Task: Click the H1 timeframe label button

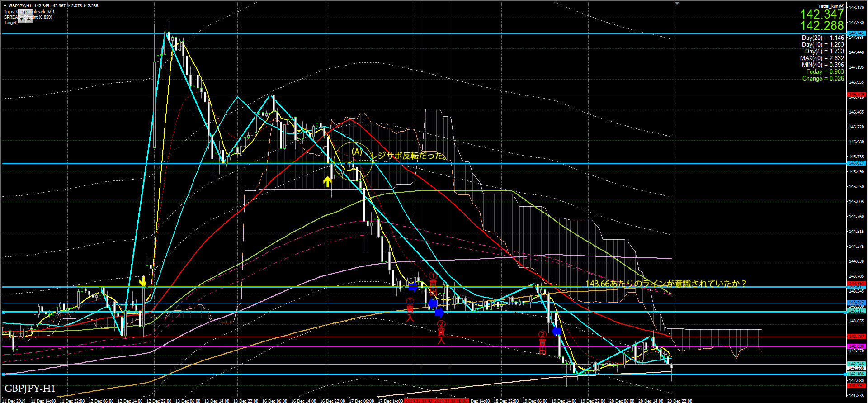Action: [26, 13]
